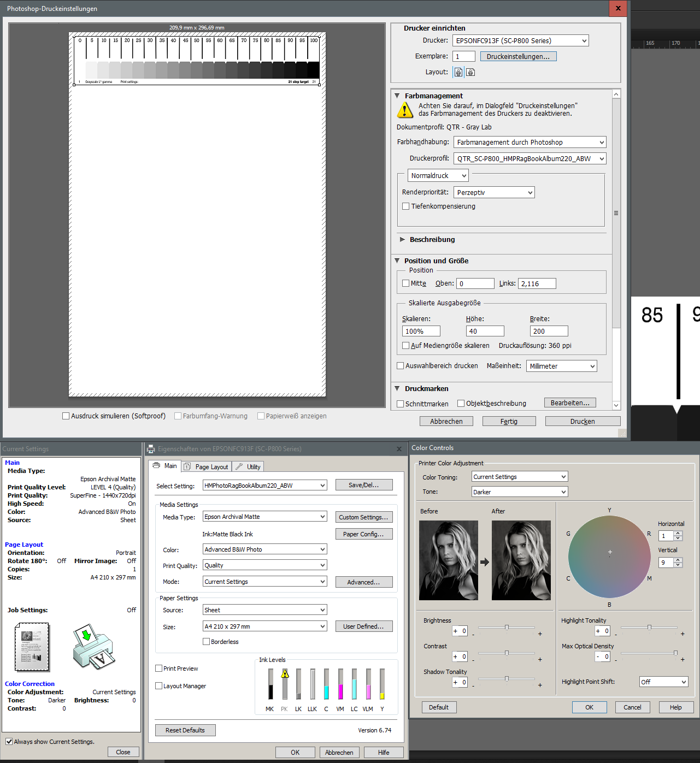Click the document page preview icon
This screenshot has width=700, height=763.
click(x=32, y=647)
